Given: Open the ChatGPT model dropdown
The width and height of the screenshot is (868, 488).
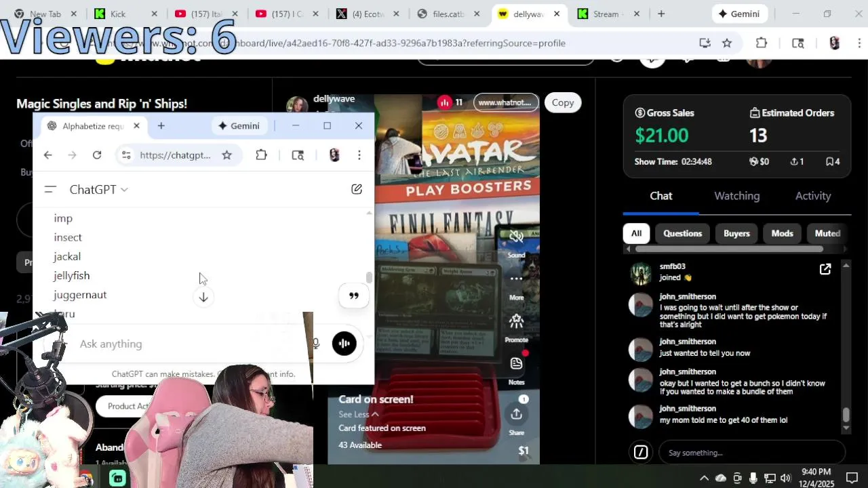Looking at the screenshot, I should 99,190.
